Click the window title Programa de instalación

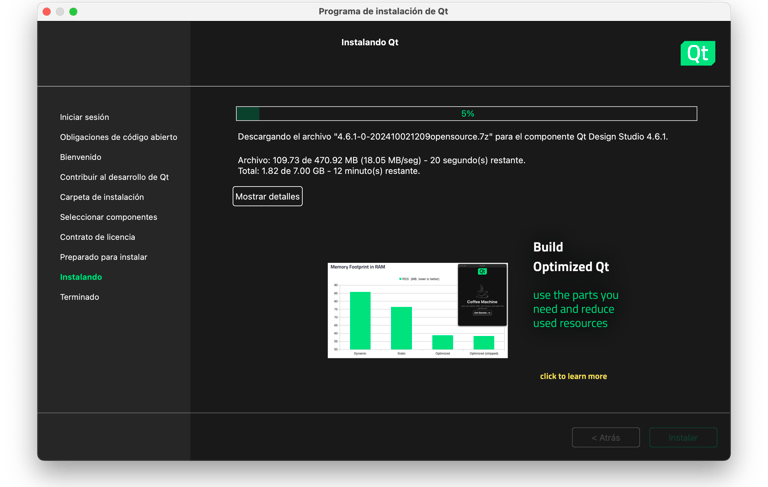click(x=384, y=11)
